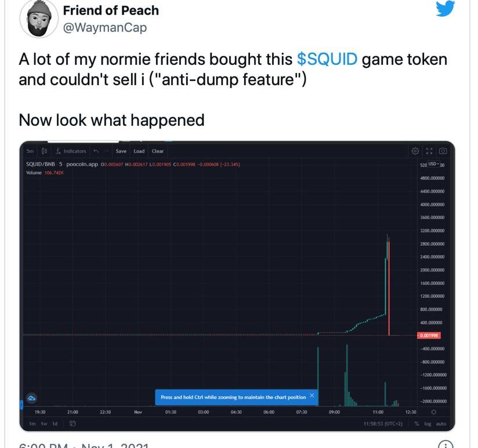Click the Twitter bird logo

click(446, 9)
